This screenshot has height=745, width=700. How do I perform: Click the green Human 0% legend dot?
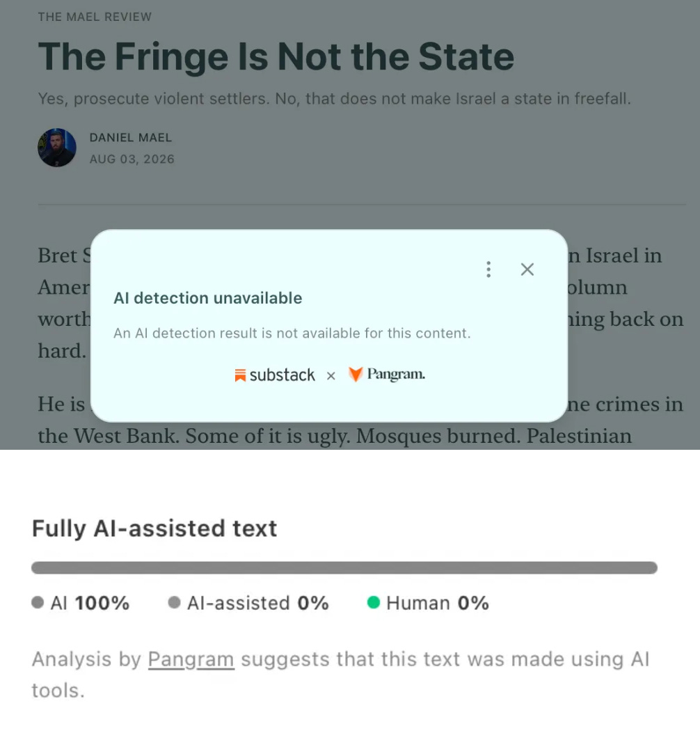(374, 602)
